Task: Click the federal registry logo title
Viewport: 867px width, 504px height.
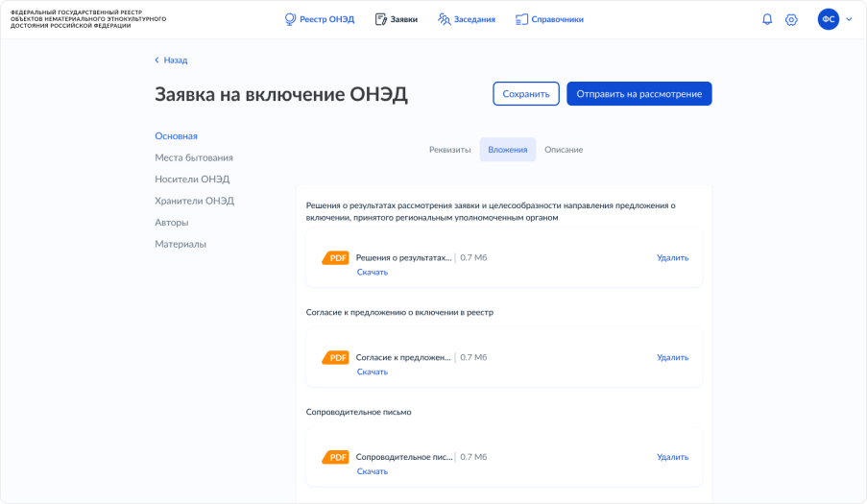Action: [88, 19]
